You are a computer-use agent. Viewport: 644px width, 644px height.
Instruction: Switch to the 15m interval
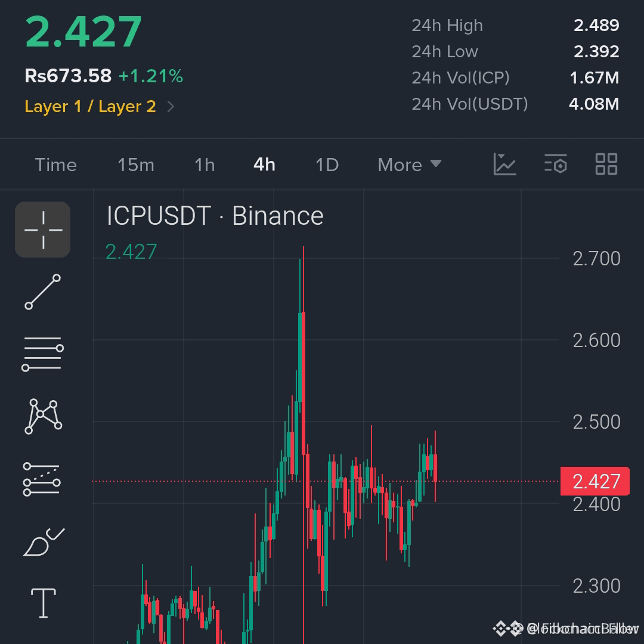(x=136, y=165)
